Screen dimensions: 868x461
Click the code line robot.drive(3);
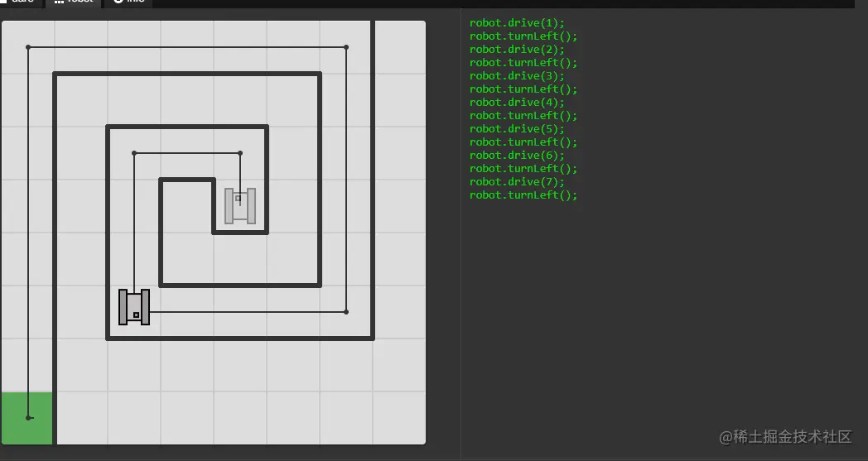point(517,76)
